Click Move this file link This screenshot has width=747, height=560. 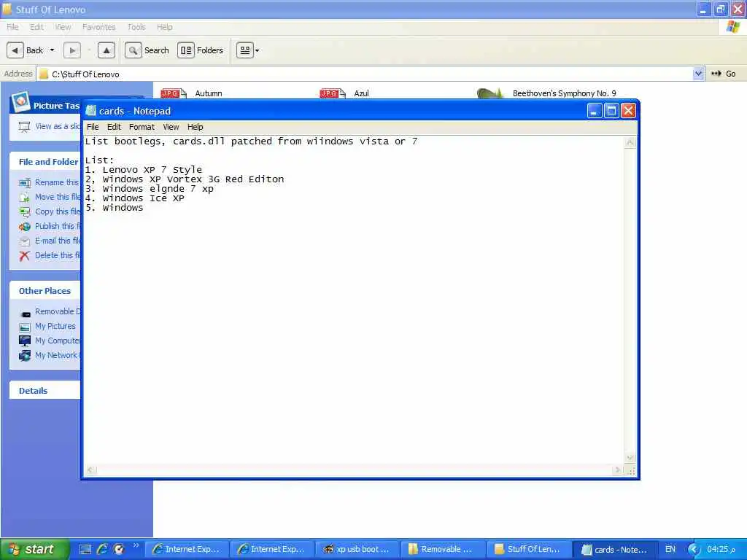57,197
